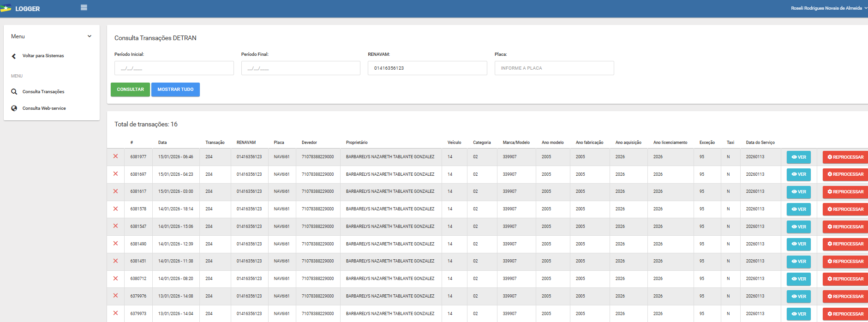View details of transaction 6381697
Viewport: 868px width, 322px height.
pos(798,174)
